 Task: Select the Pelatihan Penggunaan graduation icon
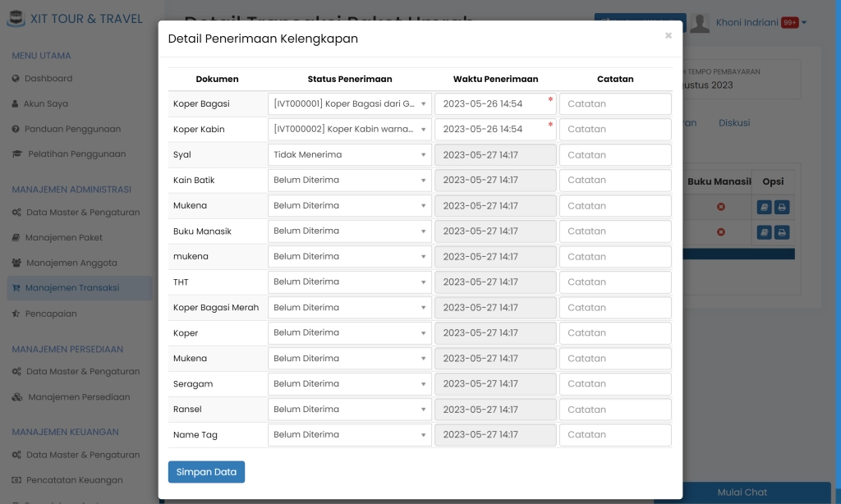16,153
